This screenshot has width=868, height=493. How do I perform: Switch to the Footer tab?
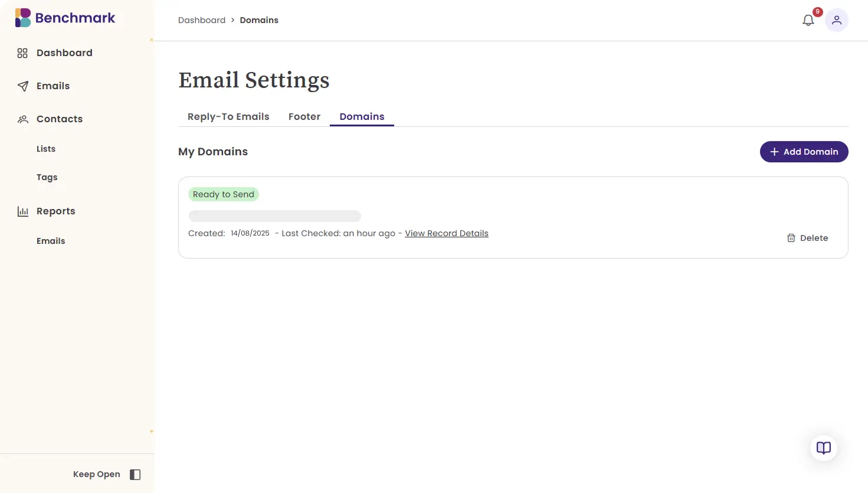pos(304,116)
